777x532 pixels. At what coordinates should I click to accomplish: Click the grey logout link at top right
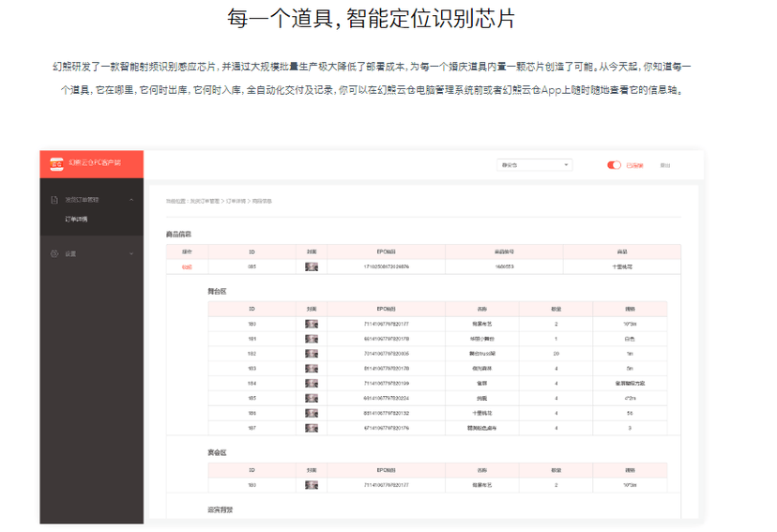pos(665,165)
